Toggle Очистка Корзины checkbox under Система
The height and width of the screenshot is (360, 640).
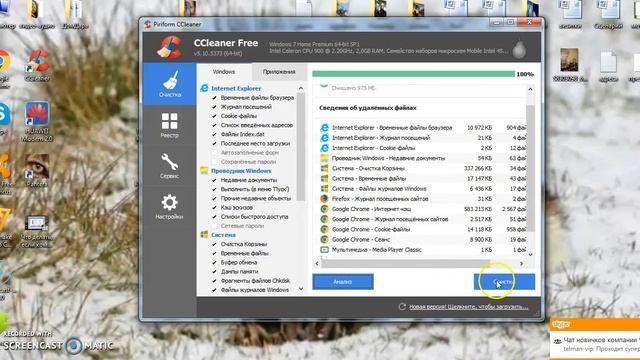214,244
